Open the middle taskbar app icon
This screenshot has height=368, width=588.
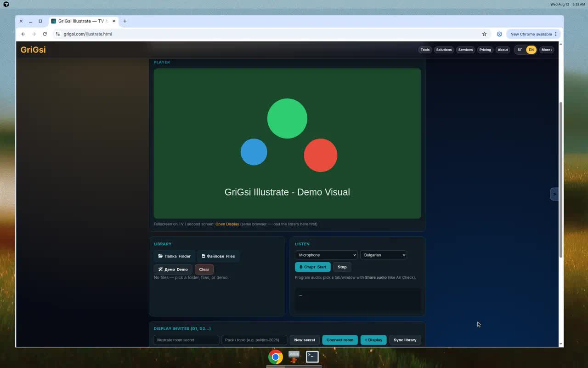point(294,356)
